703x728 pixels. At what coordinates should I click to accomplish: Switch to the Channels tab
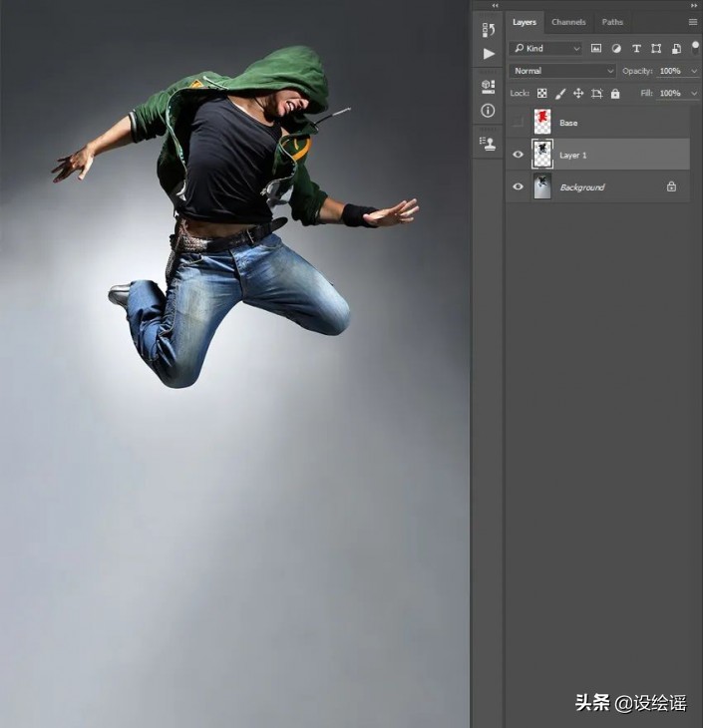point(568,22)
